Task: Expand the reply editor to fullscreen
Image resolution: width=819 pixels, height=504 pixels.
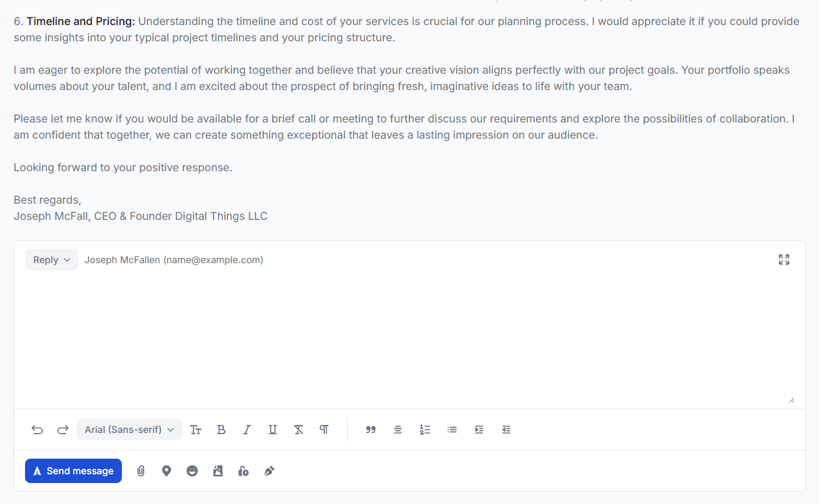Action: (x=784, y=260)
